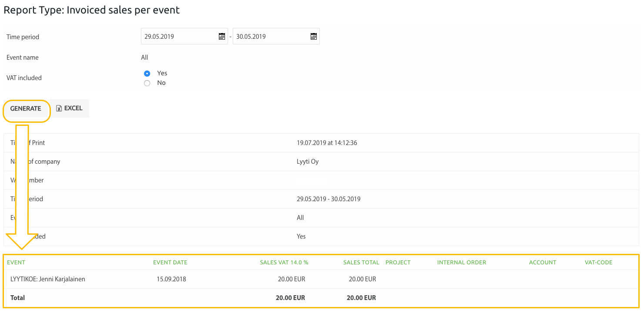
Task: Click the Time period label
Action: (23, 37)
